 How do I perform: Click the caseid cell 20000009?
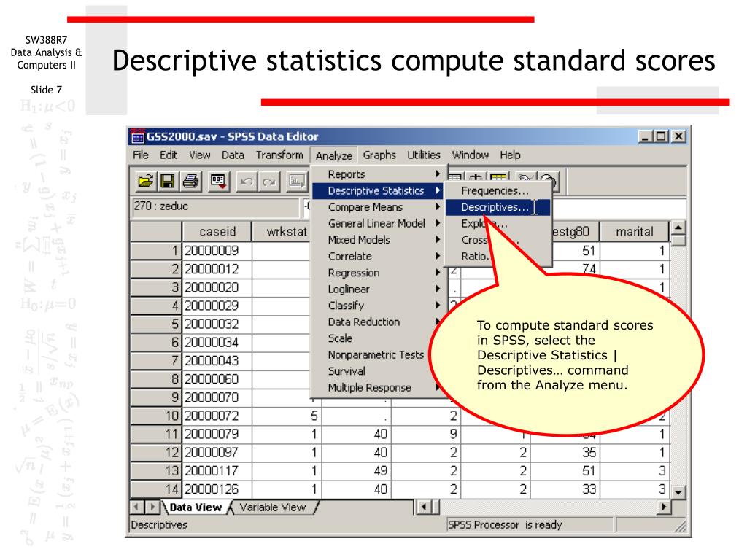click(217, 251)
